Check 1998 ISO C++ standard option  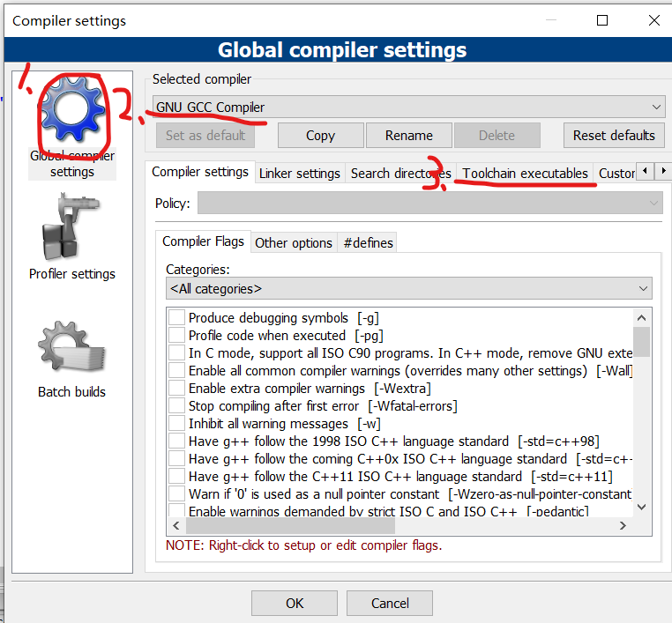click(176, 441)
